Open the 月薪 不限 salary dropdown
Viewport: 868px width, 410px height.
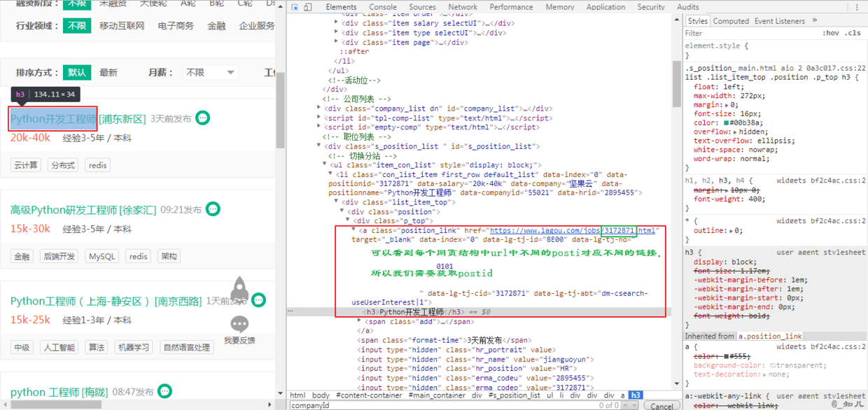click(210, 72)
